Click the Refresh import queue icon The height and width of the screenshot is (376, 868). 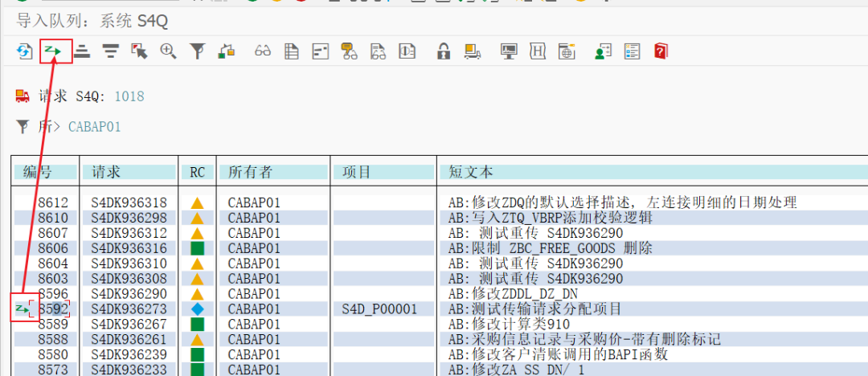coord(24,51)
